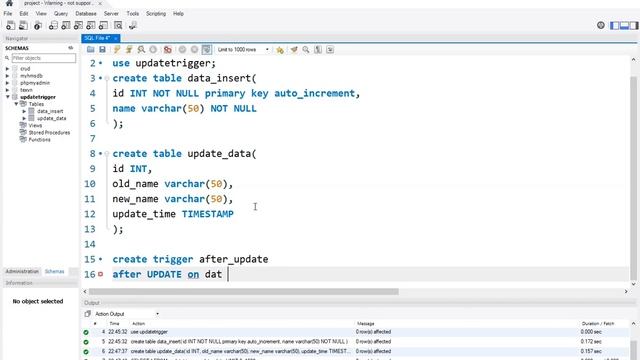Rollback the current transaction icon

click(195, 50)
